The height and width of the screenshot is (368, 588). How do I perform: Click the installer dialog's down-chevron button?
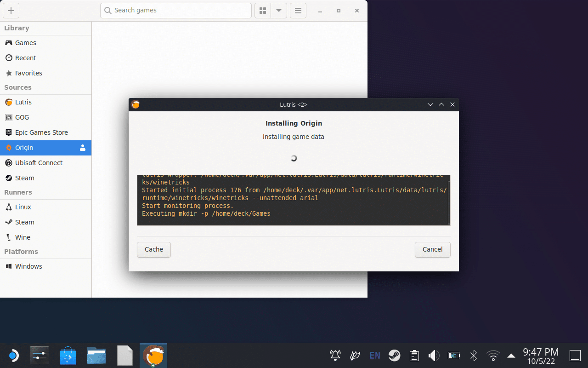point(430,104)
